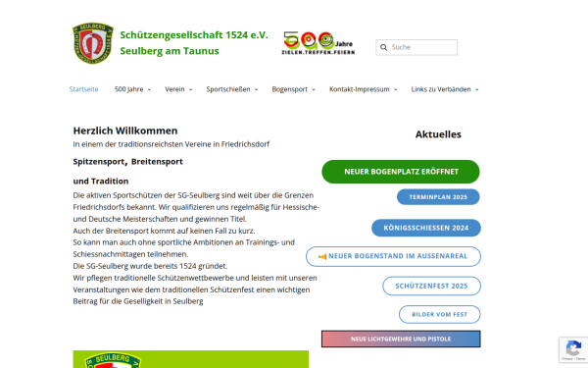Click the Seulberg club crest logo in header

(93, 43)
